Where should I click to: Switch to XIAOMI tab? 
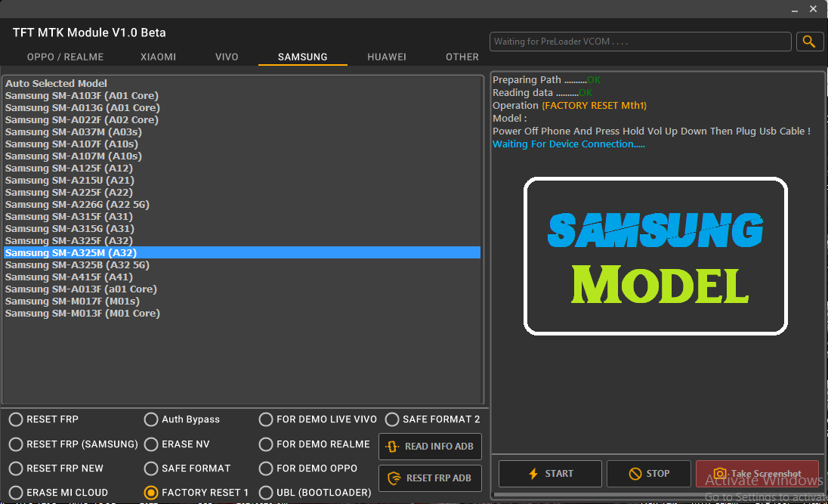[158, 57]
